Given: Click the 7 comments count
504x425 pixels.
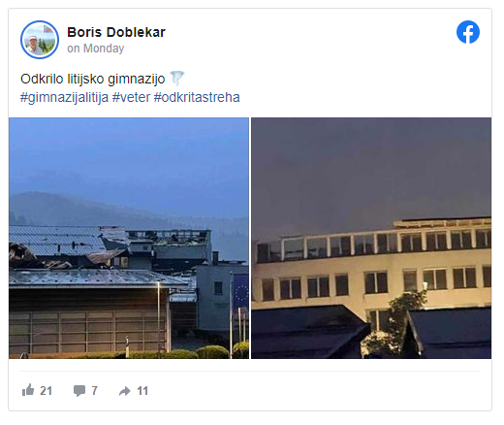Looking at the screenshot, I should pyautogui.click(x=94, y=391).
